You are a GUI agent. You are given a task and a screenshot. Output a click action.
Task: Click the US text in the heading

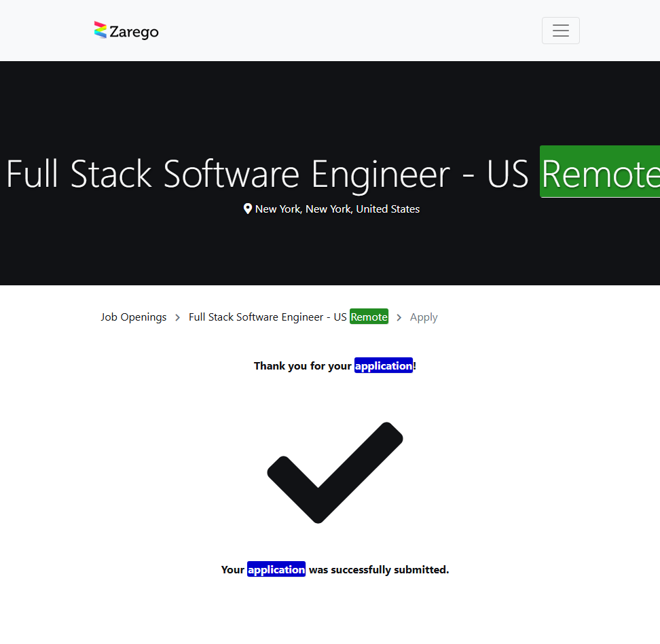point(507,174)
